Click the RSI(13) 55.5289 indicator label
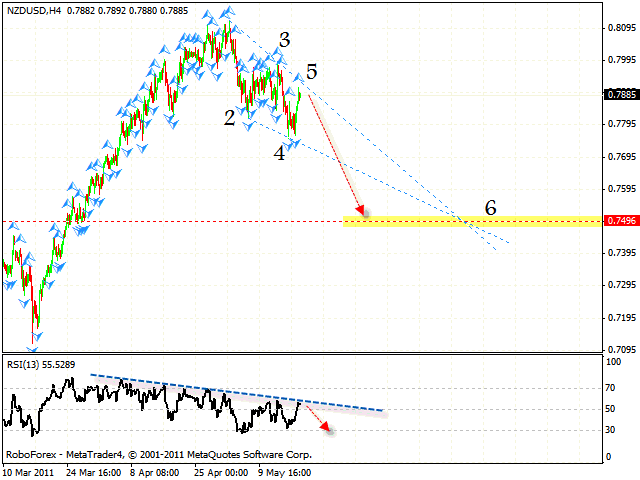Image resolution: width=640 pixels, height=480 pixels. click(40, 364)
